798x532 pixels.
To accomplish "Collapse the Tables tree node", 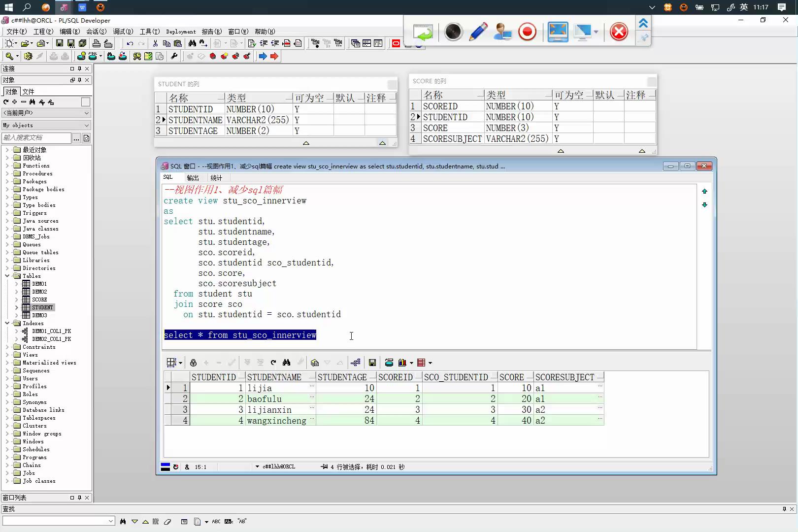I will (7, 276).
